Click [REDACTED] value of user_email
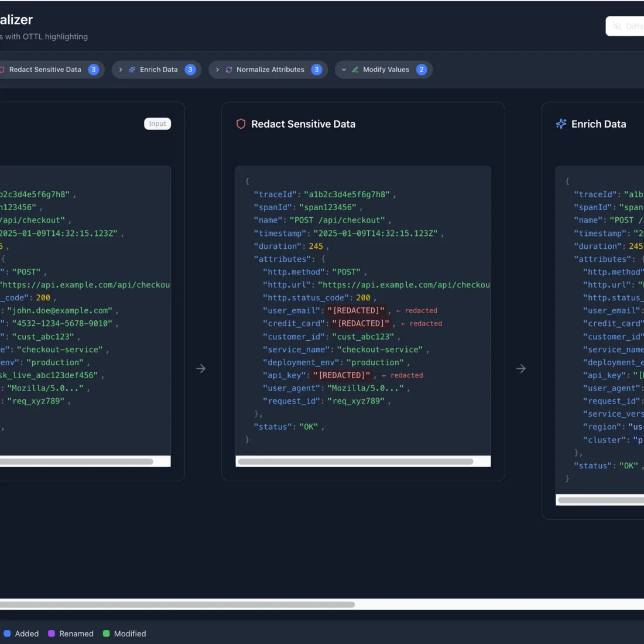The image size is (644, 644). [x=356, y=310]
